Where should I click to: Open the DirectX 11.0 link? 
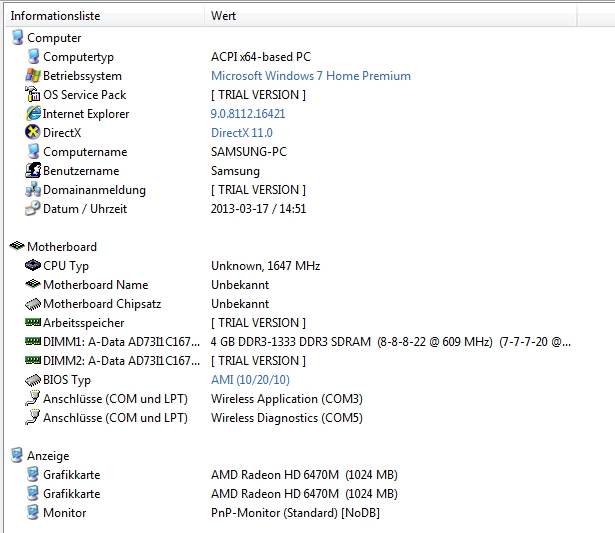pos(242,133)
